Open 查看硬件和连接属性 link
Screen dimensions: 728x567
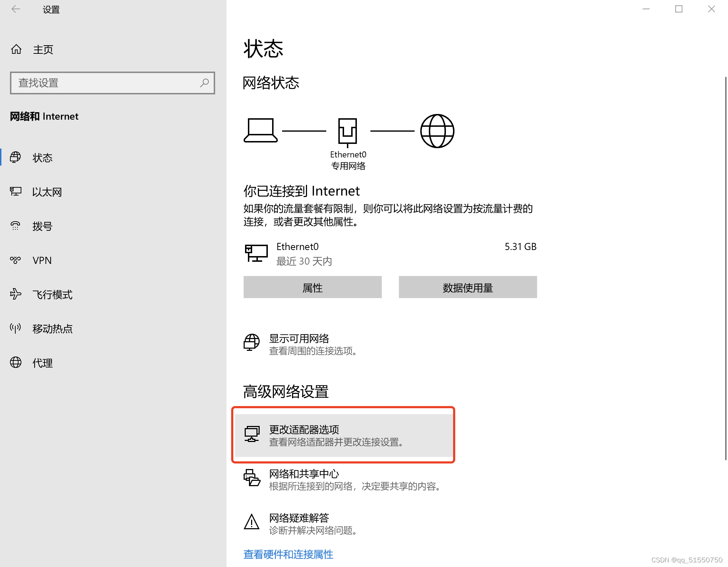point(288,554)
